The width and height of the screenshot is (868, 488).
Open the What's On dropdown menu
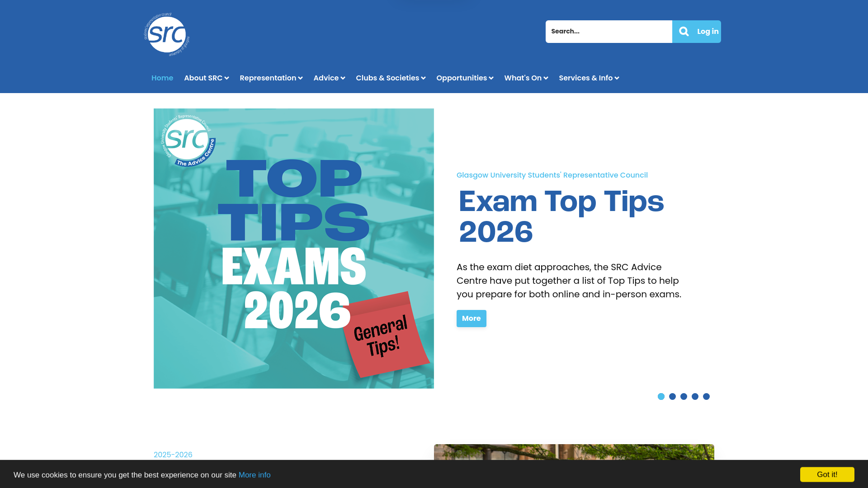tap(526, 78)
